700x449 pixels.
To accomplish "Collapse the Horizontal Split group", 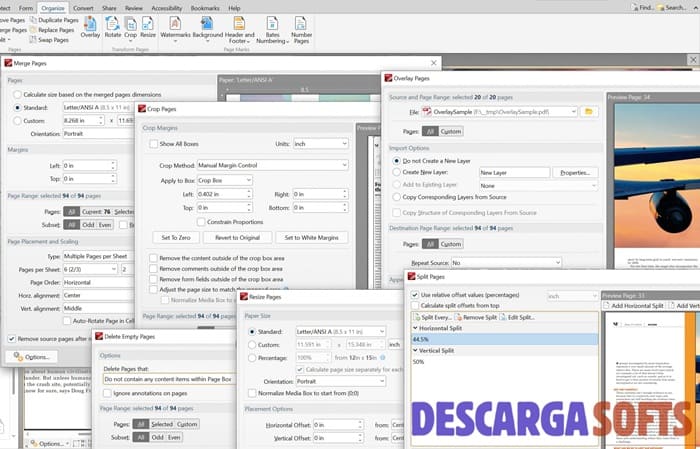I will point(415,328).
